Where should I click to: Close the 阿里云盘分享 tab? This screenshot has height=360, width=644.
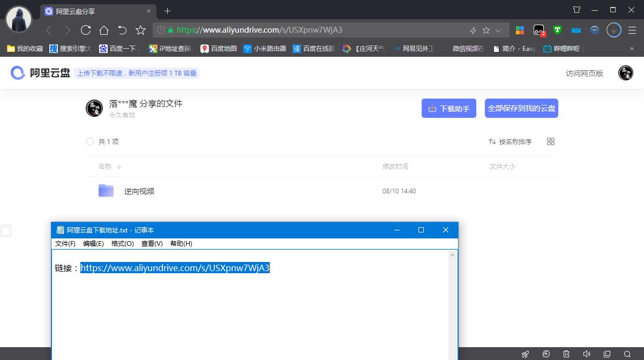point(148,11)
